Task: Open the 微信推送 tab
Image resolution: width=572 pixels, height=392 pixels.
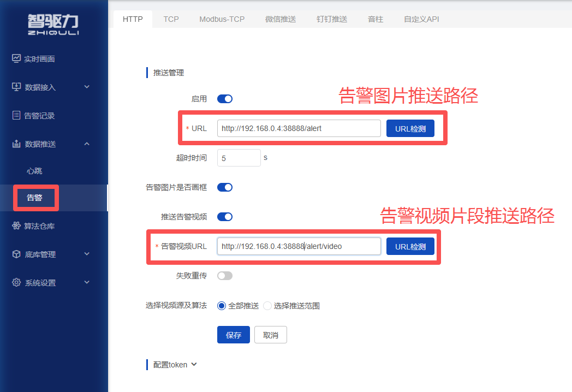Action: (280, 19)
